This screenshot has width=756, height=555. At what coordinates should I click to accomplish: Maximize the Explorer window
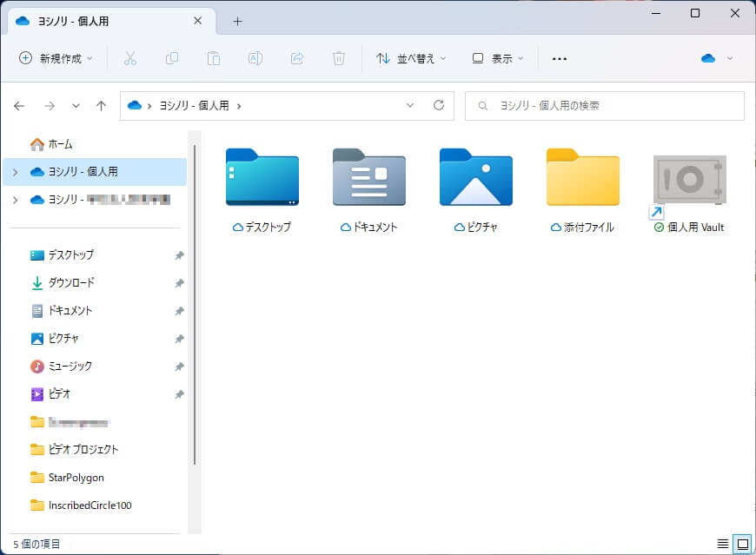coord(695,13)
